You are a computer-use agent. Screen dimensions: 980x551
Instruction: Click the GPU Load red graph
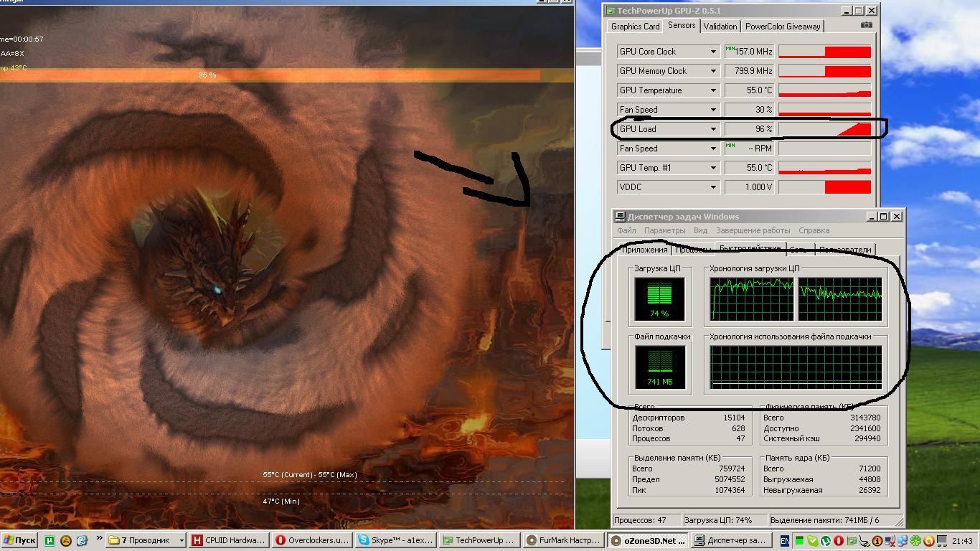(824, 129)
